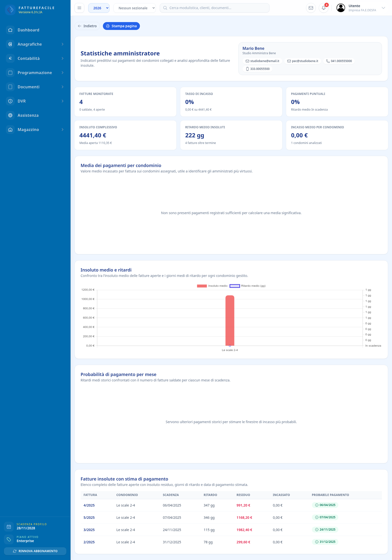Image resolution: width=392 pixels, height=560 pixels.
Task: Click the Contabilità euro icon
Action: [10, 58]
